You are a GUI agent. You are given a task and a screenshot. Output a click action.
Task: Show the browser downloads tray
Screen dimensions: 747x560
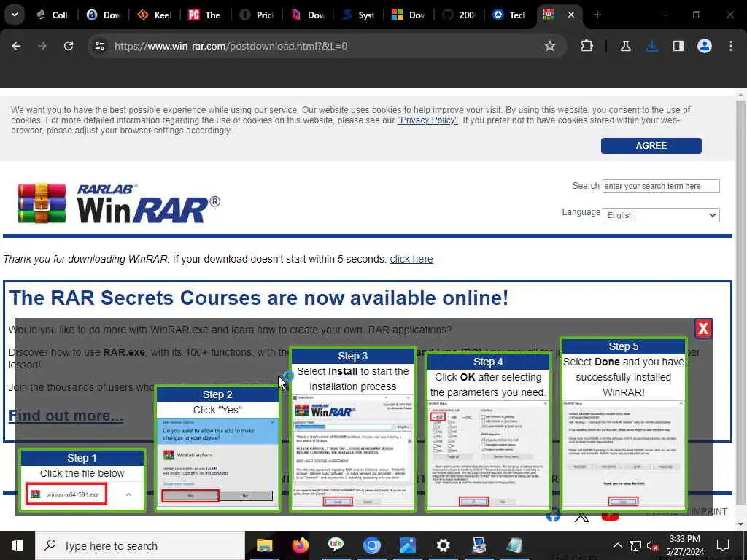click(x=652, y=46)
